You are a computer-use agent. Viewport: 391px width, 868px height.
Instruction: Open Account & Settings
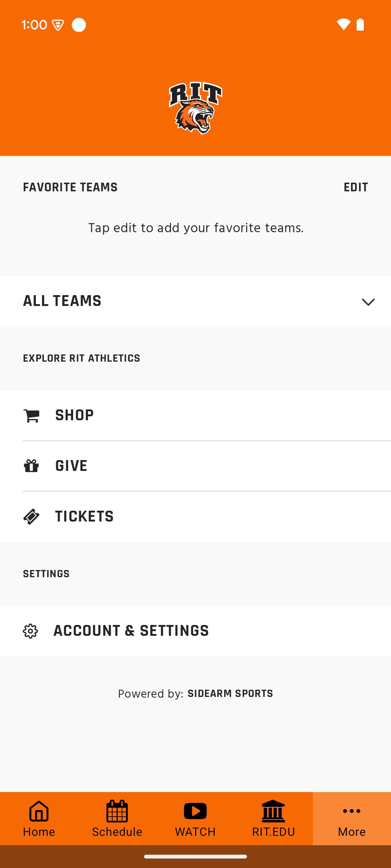click(x=195, y=631)
